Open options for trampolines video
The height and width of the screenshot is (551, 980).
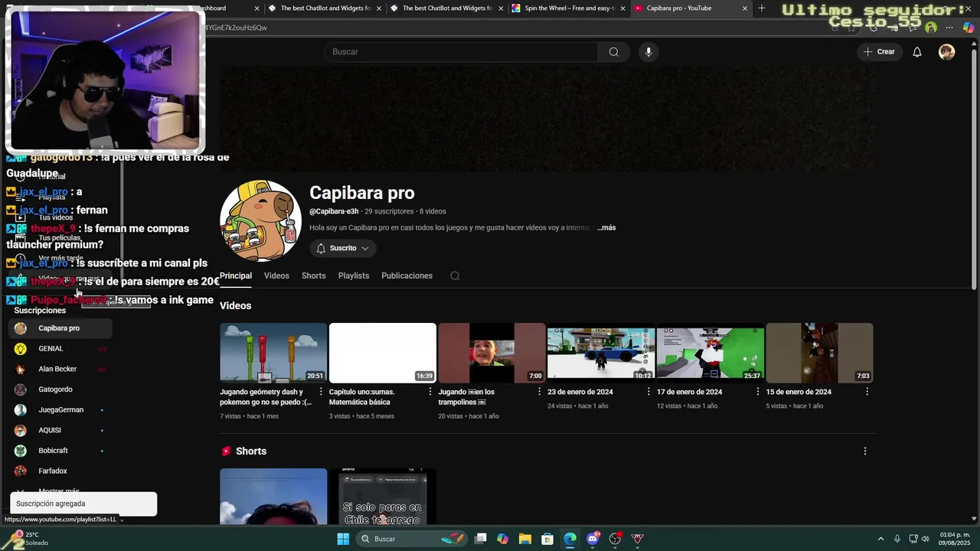[539, 392]
